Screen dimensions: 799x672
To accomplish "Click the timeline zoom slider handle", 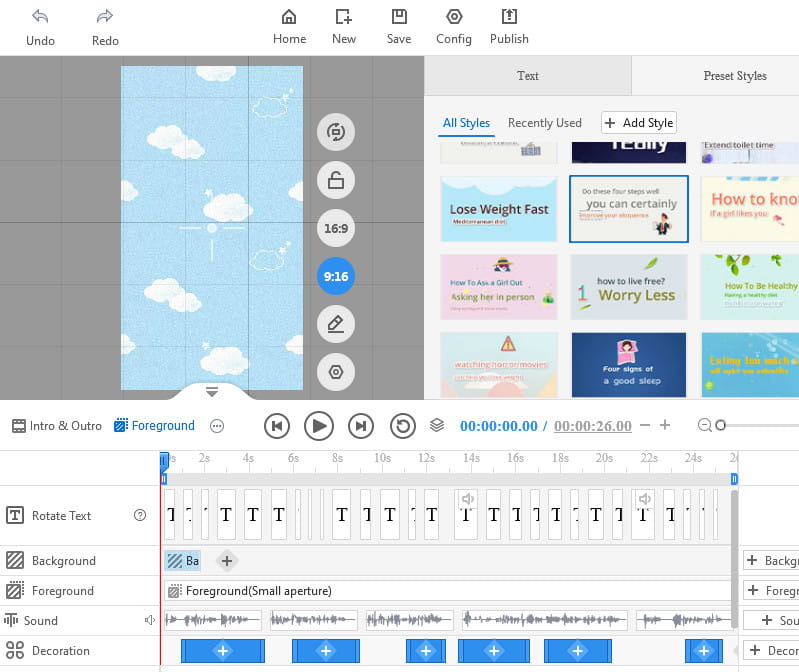I will pyautogui.click(x=720, y=426).
